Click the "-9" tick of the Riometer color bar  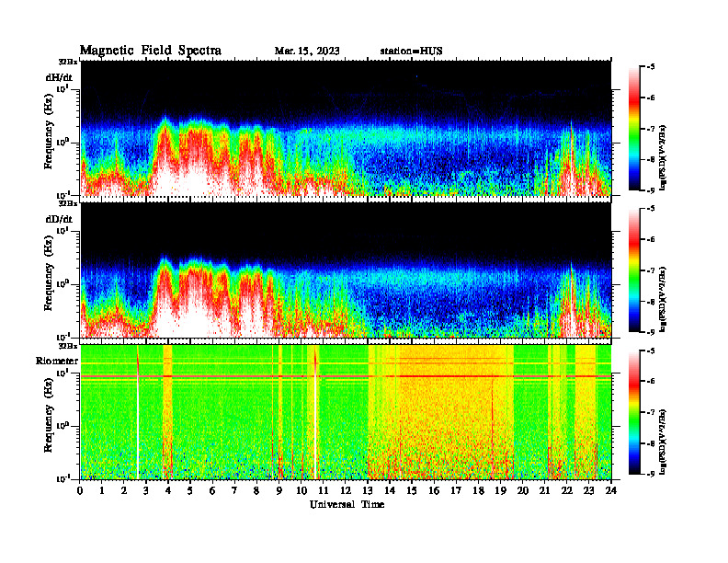651,474
